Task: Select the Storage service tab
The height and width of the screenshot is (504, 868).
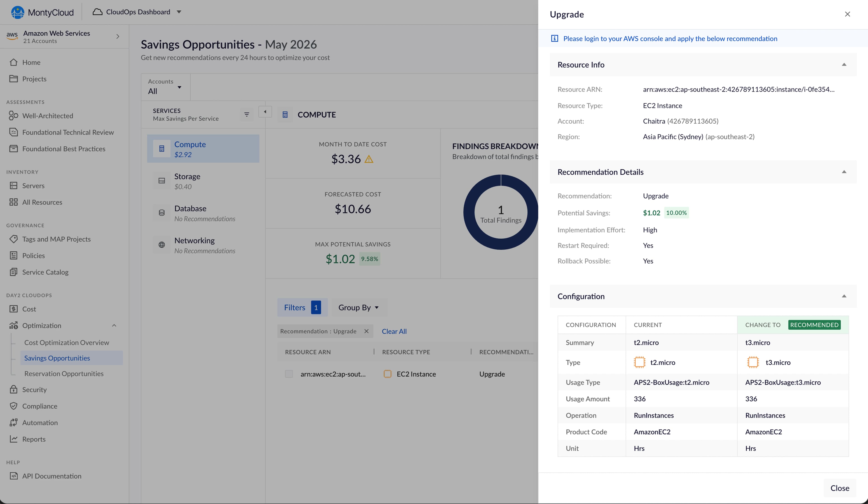Action: point(203,181)
